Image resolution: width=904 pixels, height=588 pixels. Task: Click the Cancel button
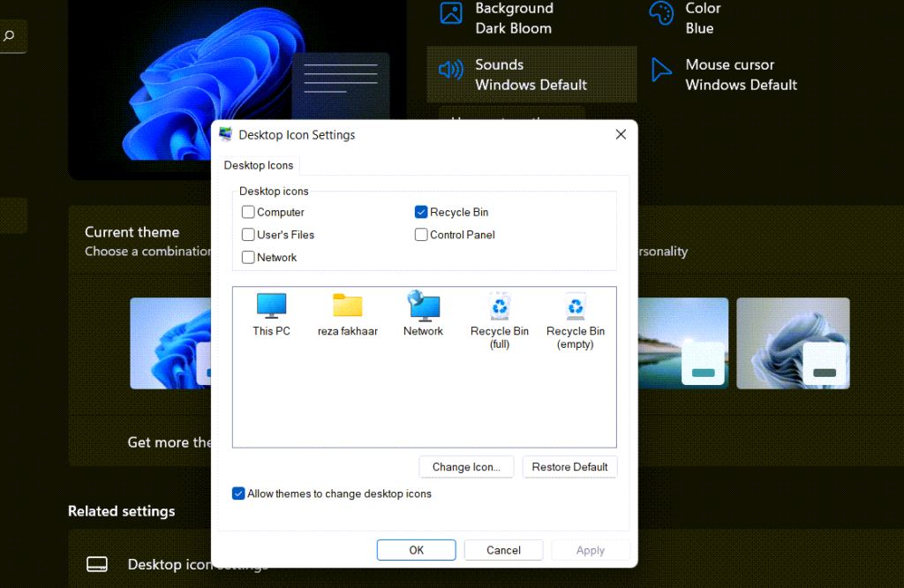(x=503, y=550)
